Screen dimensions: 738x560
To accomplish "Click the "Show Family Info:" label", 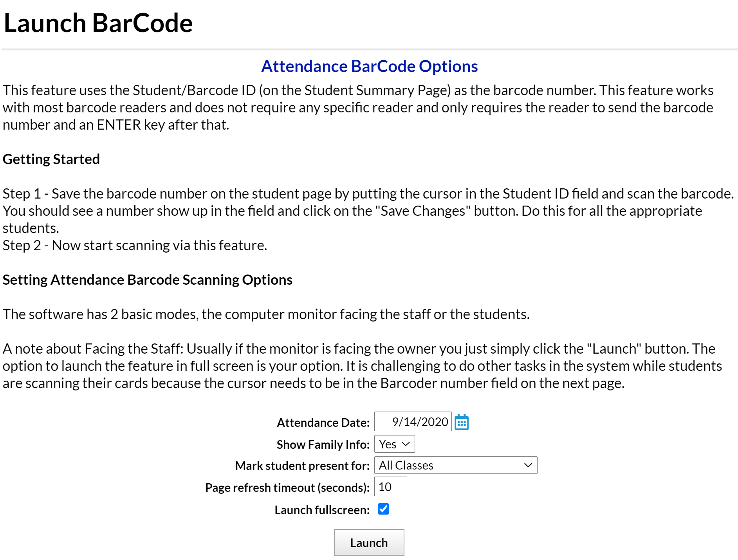I will (x=323, y=444).
